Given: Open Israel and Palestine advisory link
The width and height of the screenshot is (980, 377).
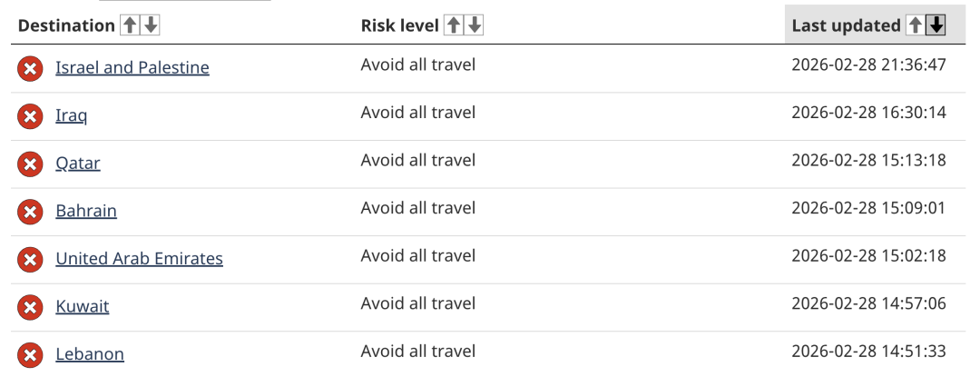Looking at the screenshot, I should [132, 67].
